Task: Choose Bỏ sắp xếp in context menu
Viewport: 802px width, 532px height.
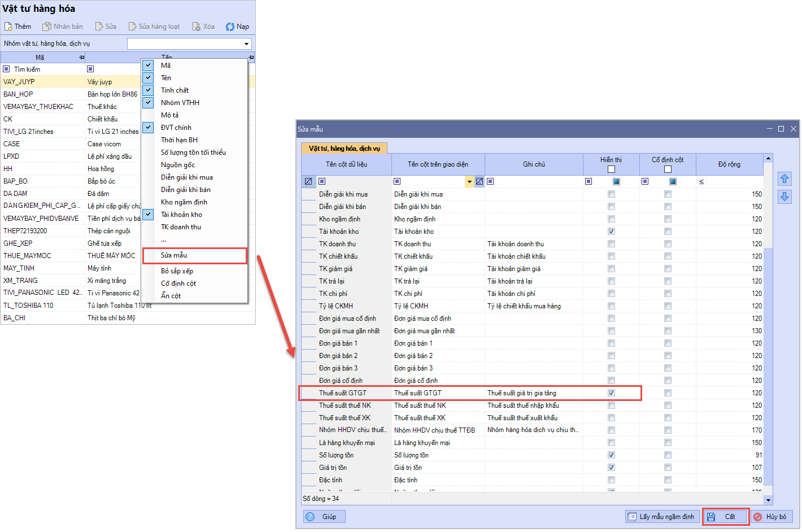Action: (x=177, y=271)
